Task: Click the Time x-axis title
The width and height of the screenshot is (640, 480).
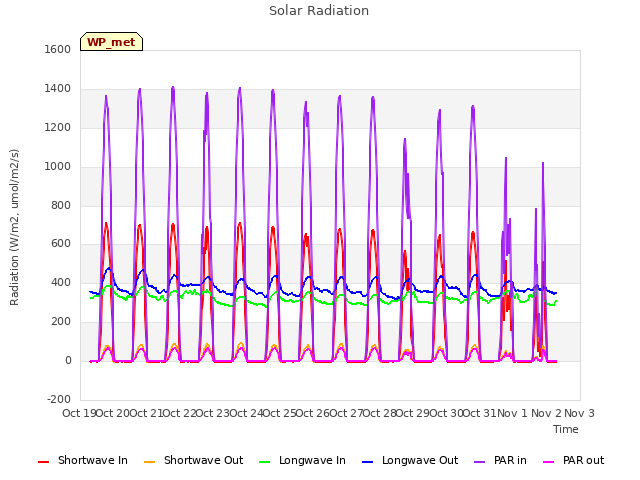Action: point(566,429)
